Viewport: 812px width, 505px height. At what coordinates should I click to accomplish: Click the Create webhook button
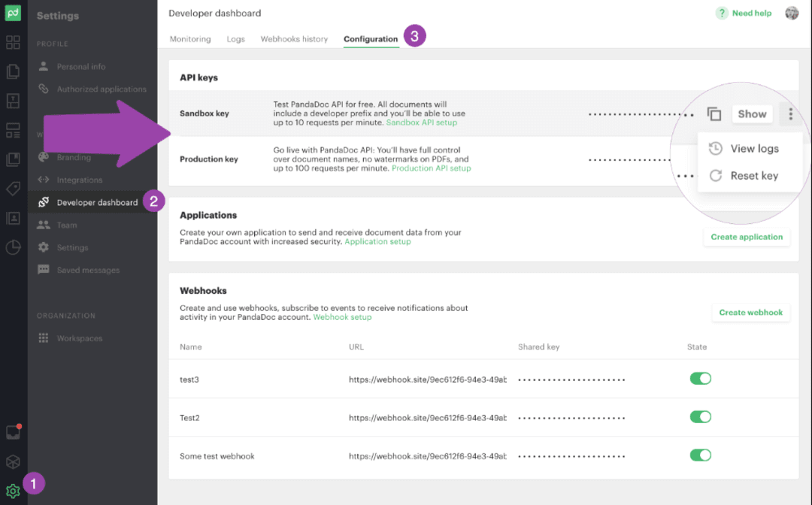coord(750,312)
